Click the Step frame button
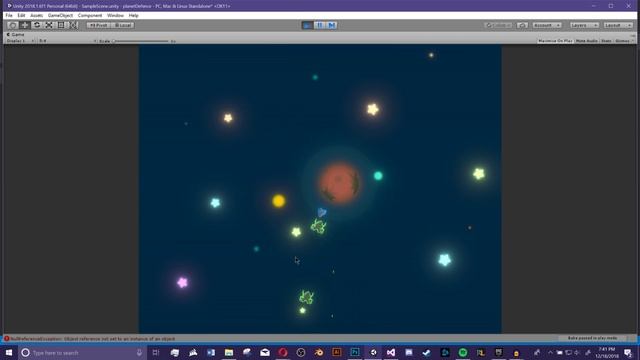The width and height of the screenshot is (640, 360). click(x=331, y=25)
